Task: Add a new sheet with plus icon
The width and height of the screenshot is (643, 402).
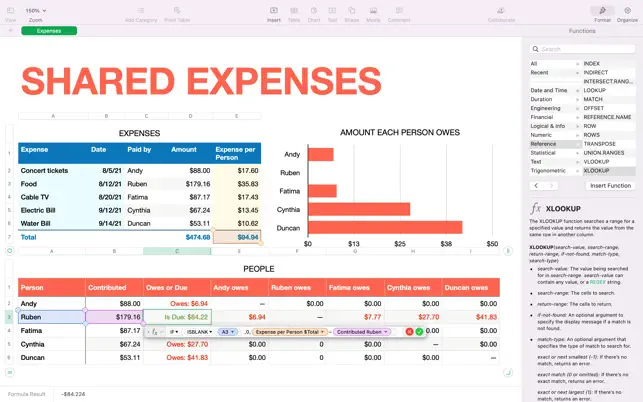Action: click(11, 31)
